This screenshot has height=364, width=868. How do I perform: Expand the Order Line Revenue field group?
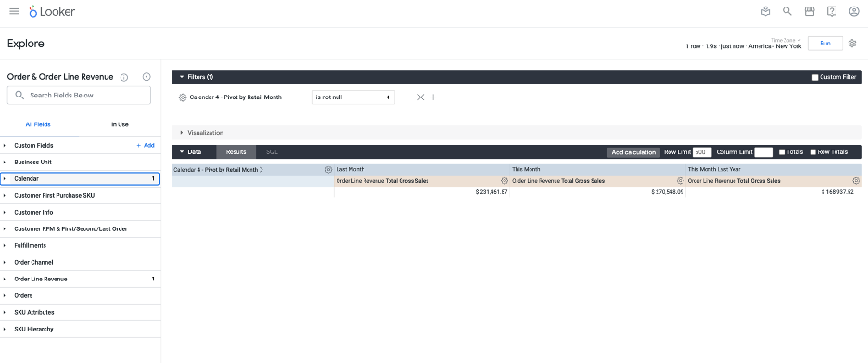click(x=81, y=279)
